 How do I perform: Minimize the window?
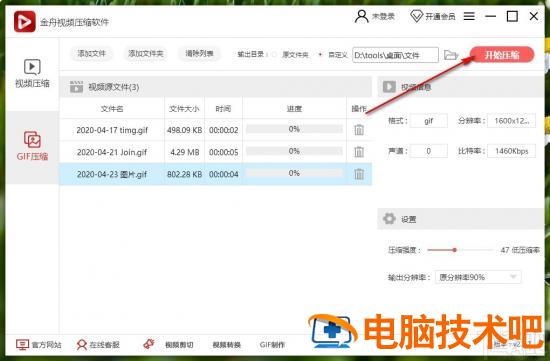pos(490,16)
